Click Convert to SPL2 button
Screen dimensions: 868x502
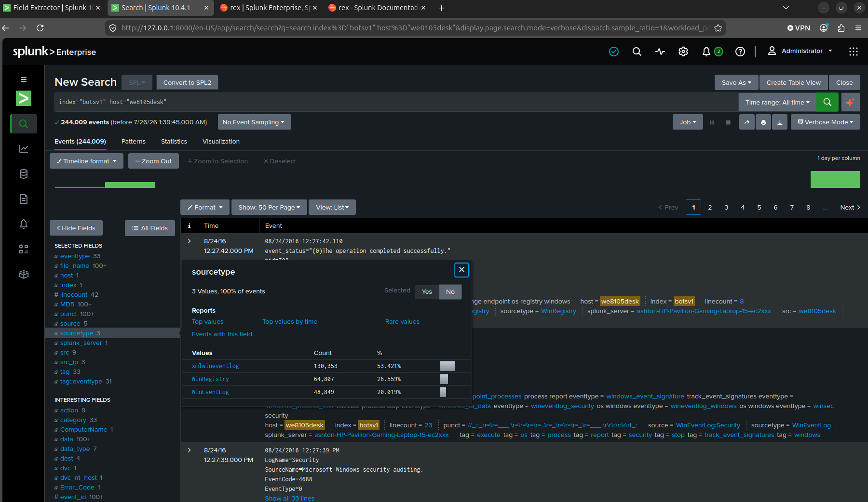(187, 82)
